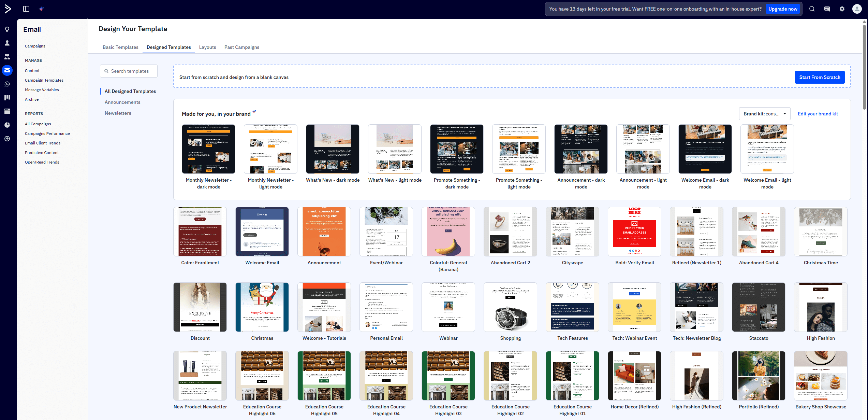Select the envelope Email icon in the sidebar
The image size is (868, 420).
point(7,70)
